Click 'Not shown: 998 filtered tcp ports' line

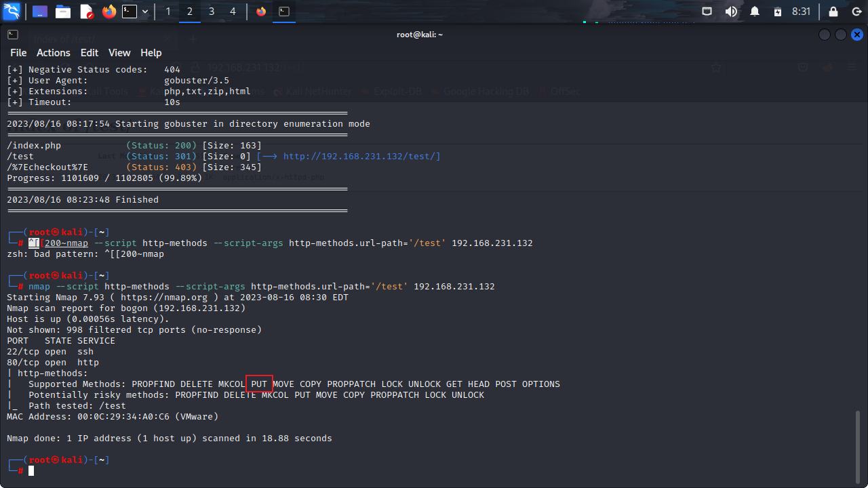134,330
